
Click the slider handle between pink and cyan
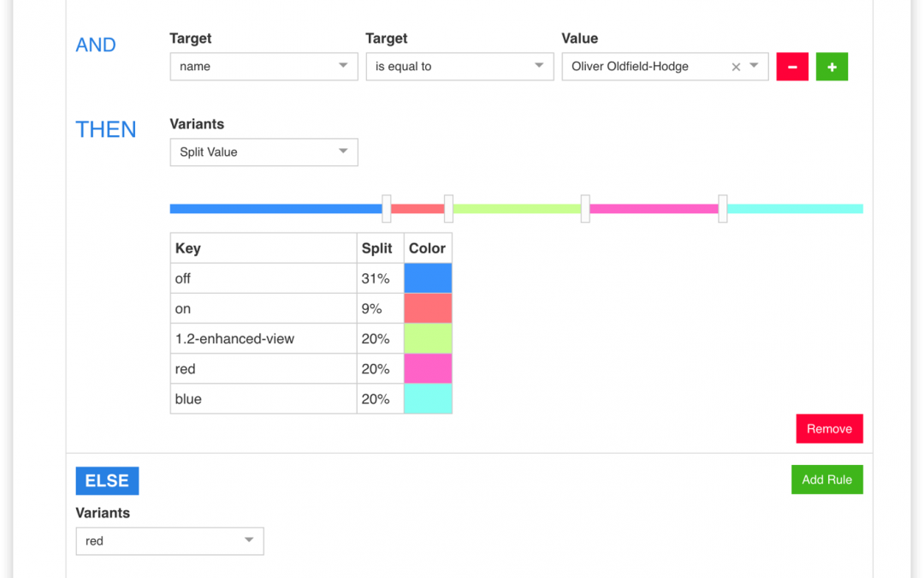pyautogui.click(x=723, y=209)
